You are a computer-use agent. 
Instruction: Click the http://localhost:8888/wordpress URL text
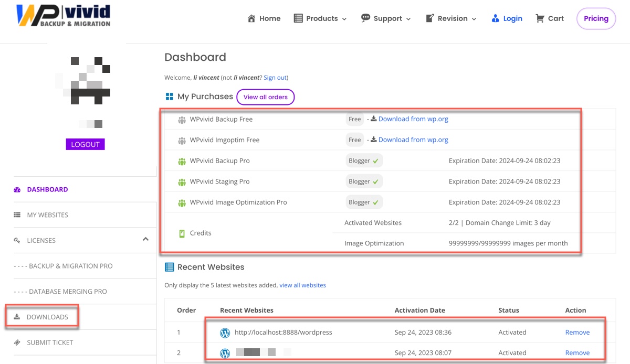(283, 333)
